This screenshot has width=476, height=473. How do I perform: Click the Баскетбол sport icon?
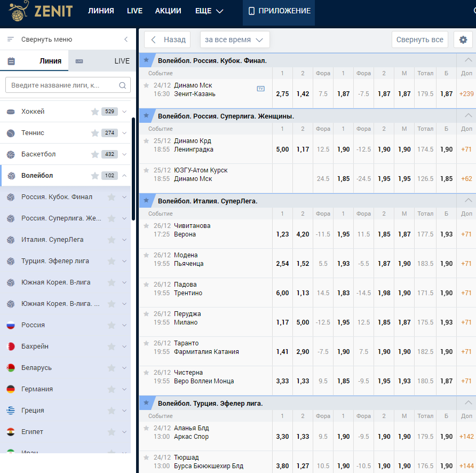click(x=11, y=154)
